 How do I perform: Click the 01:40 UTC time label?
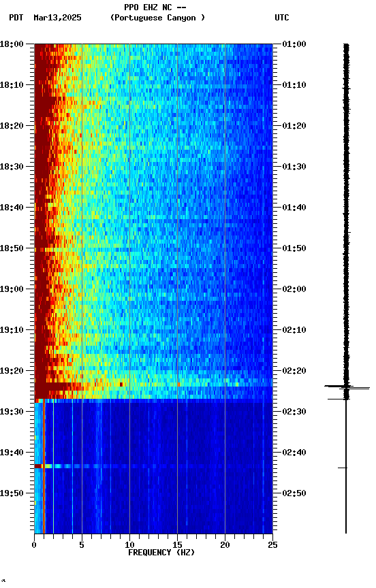tap(294, 208)
